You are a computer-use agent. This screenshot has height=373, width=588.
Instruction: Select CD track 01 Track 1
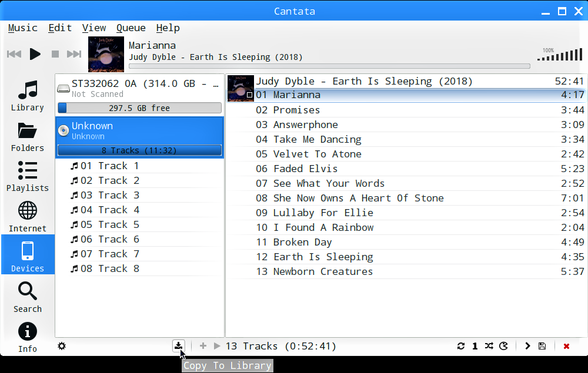click(x=139, y=166)
